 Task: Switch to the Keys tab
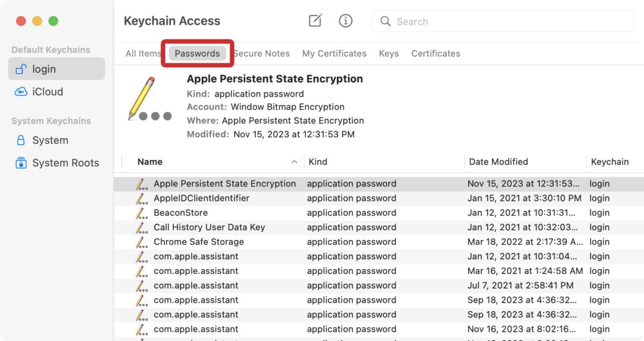[x=389, y=54]
